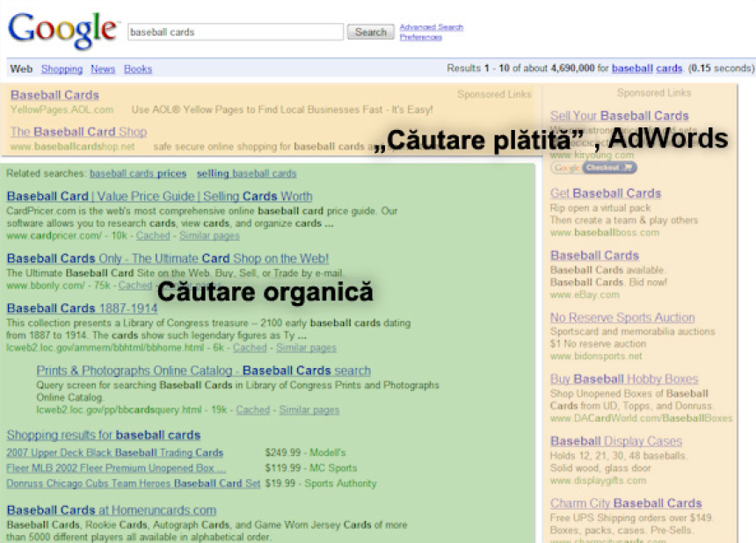
Task: Switch to the Shopping tab
Action: (x=62, y=69)
